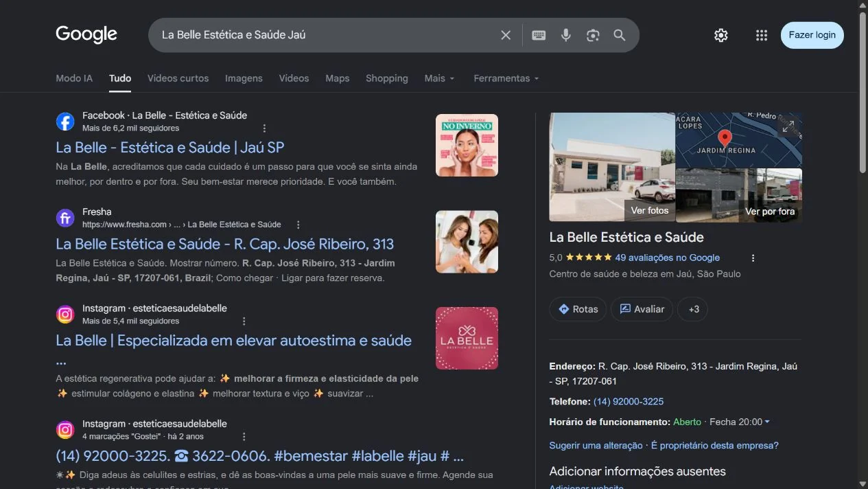Open the Shopping tab
Image resolution: width=868 pixels, height=489 pixels.
[x=387, y=78]
